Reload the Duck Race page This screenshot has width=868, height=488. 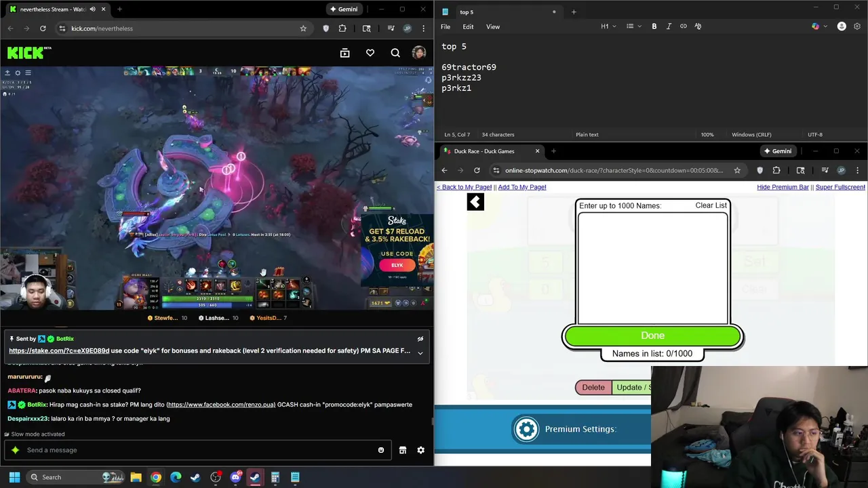(477, 170)
